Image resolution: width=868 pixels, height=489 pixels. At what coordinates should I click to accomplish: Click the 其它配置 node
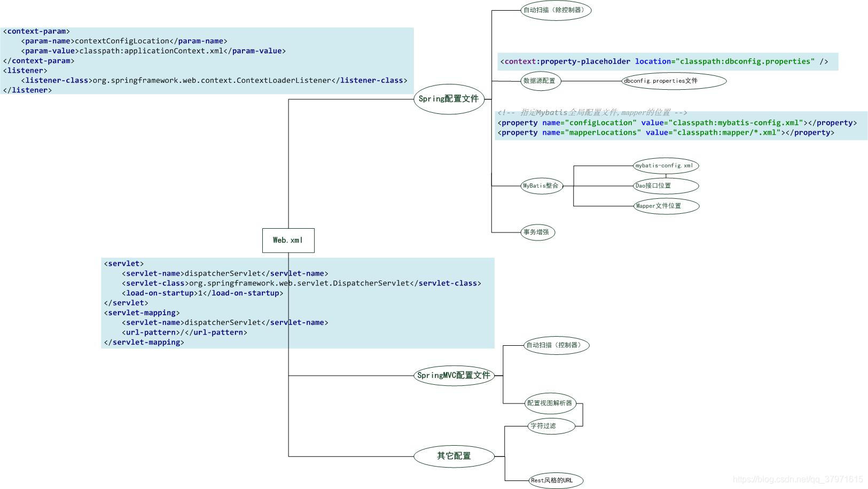point(454,456)
